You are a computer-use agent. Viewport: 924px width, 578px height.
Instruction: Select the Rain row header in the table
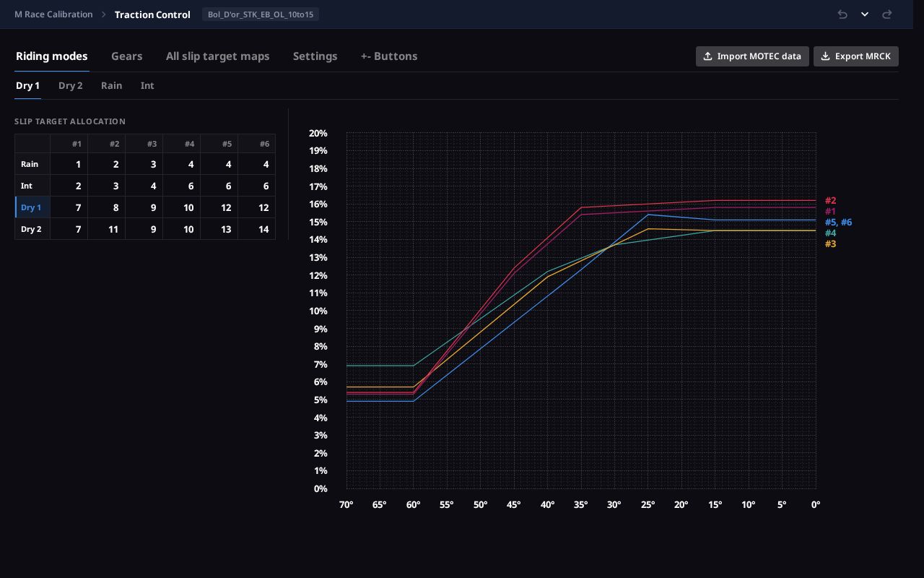tap(32, 164)
